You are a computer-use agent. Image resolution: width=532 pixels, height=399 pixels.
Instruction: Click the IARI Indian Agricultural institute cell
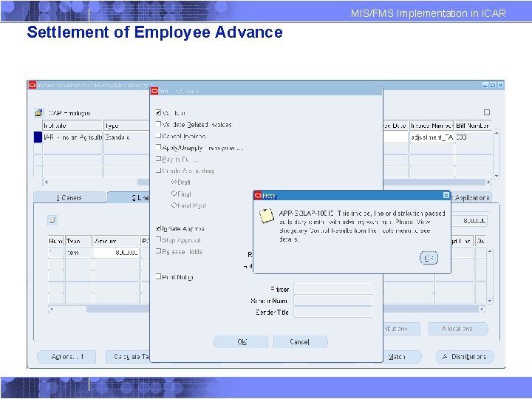click(72, 137)
